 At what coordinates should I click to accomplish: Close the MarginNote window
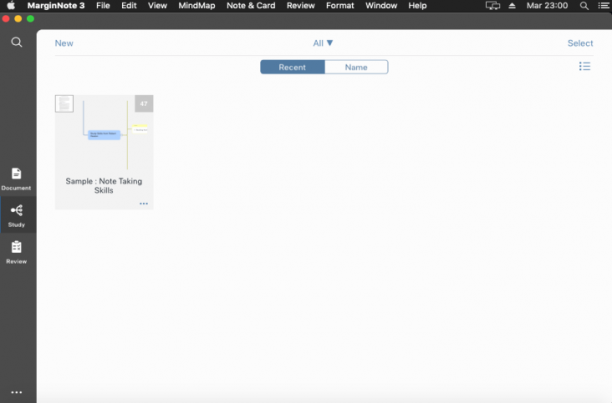[6, 19]
